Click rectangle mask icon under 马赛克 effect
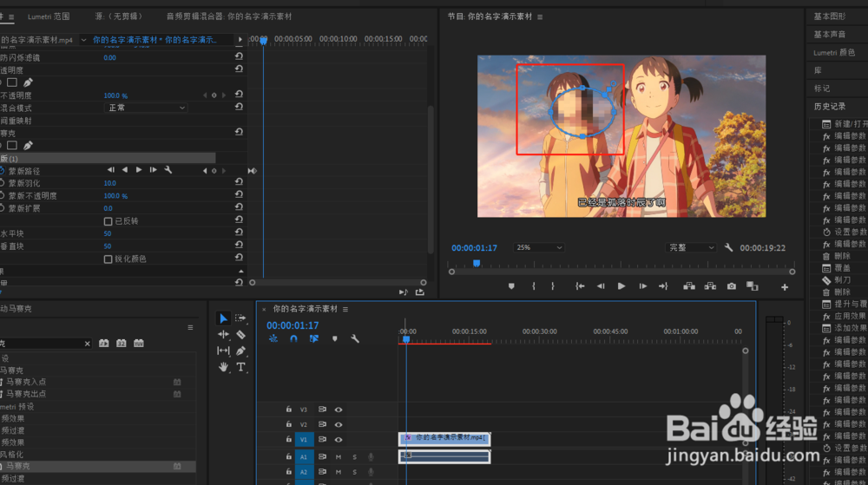The height and width of the screenshot is (485, 868). point(11,146)
